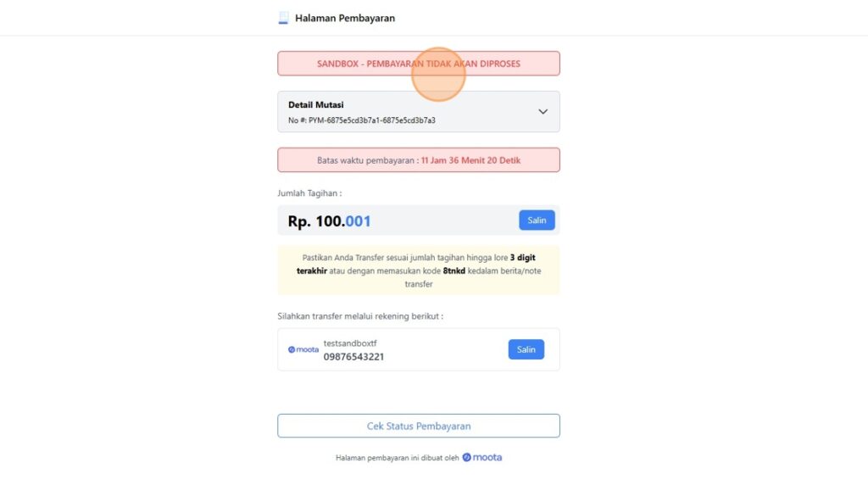The width and height of the screenshot is (868, 485).
Task: Click the payment deadline countdown banner
Action: coord(419,160)
